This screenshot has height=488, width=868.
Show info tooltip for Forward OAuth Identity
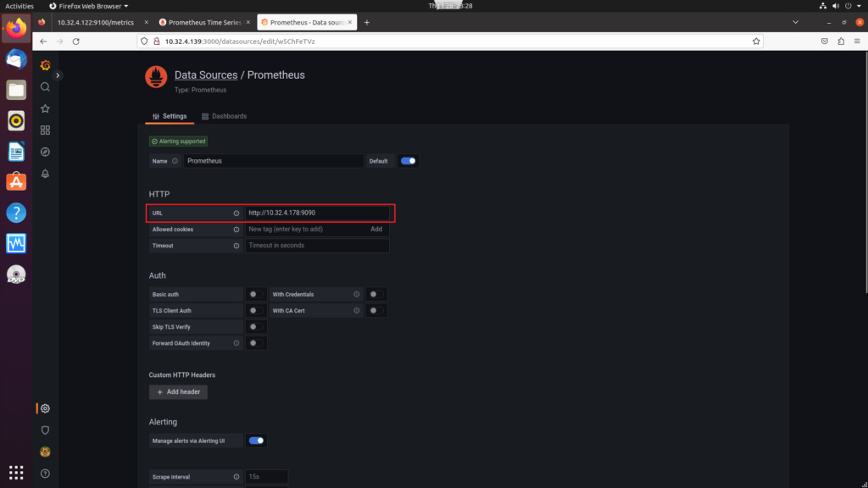[x=236, y=343]
